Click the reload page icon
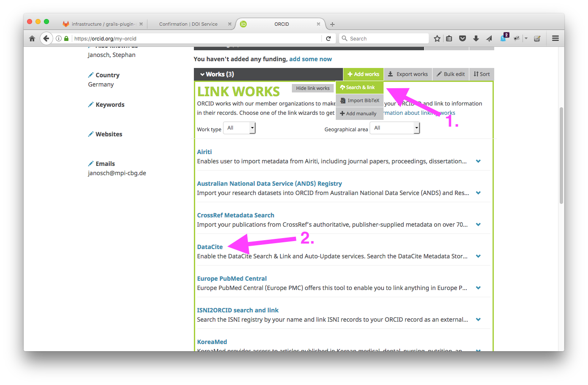This screenshot has width=588, height=385. pyautogui.click(x=328, y=38)
